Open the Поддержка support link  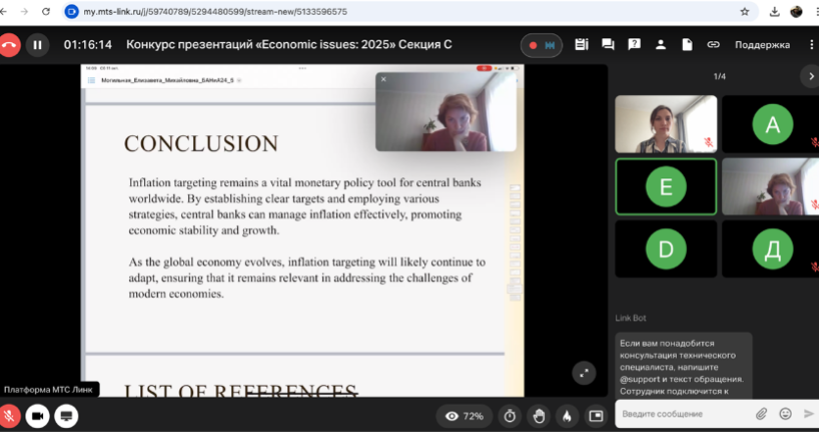[x=762, y=45]
